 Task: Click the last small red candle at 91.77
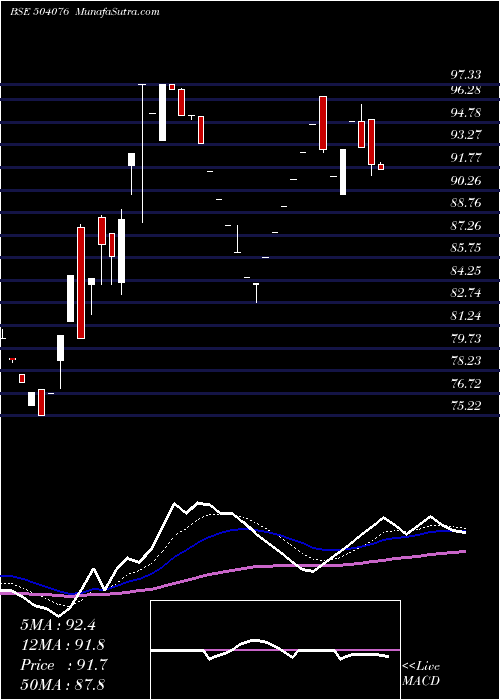click(x=381, y=167)
